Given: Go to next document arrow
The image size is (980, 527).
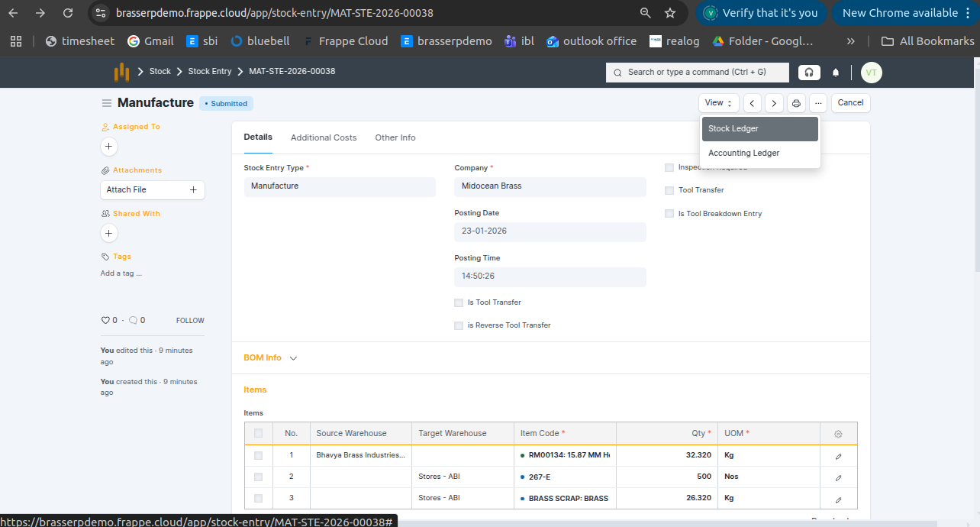Looking at the screenshot, I should click(774, 103).
